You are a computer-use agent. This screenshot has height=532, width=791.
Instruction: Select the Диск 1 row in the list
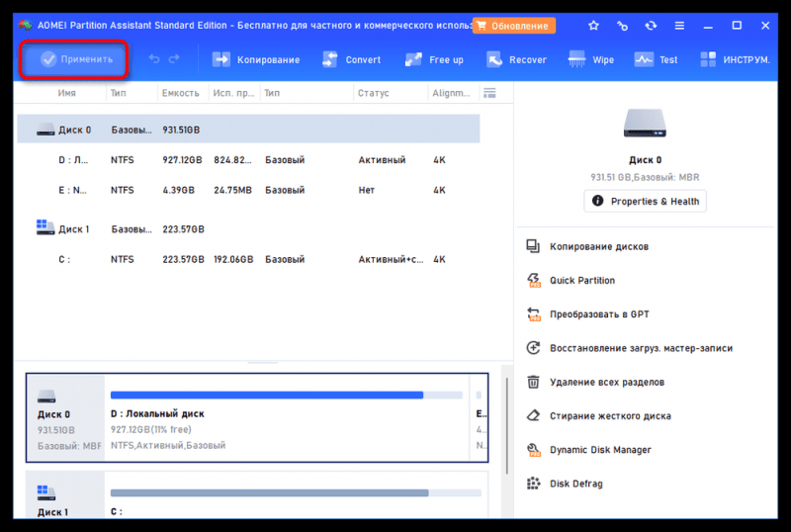[x=248, y=229]
